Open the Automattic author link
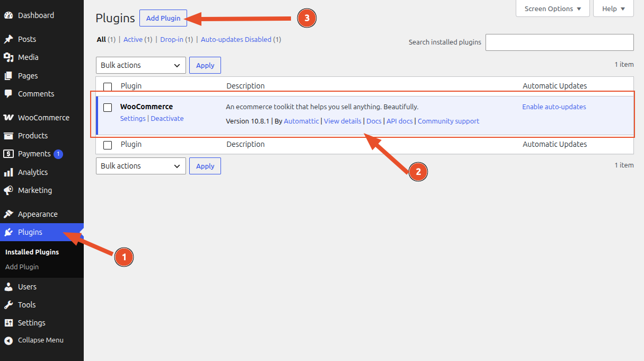This screenshot has height=361, width=644. coord(302,121)
